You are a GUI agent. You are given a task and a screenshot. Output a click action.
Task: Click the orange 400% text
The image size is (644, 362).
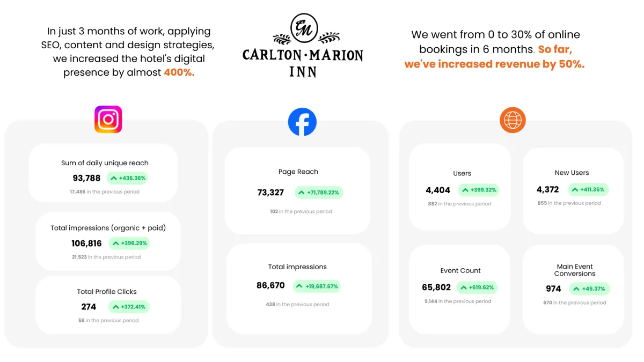click(x=179, y=72)
